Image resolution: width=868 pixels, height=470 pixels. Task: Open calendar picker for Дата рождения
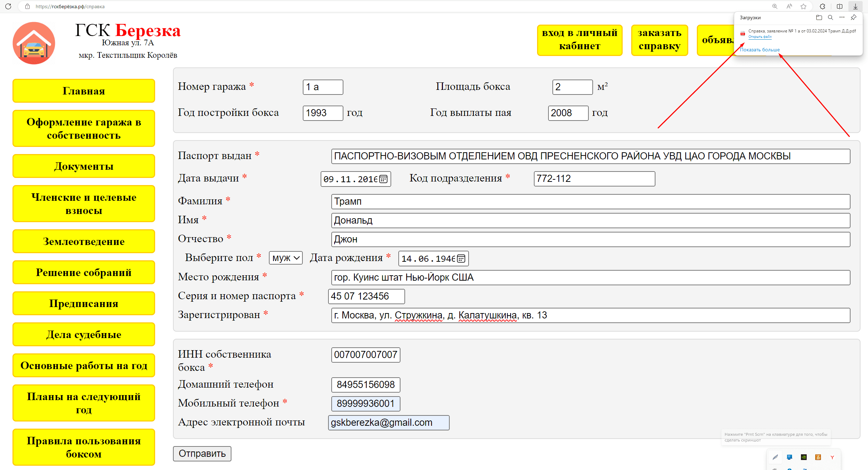click(461, 259)
